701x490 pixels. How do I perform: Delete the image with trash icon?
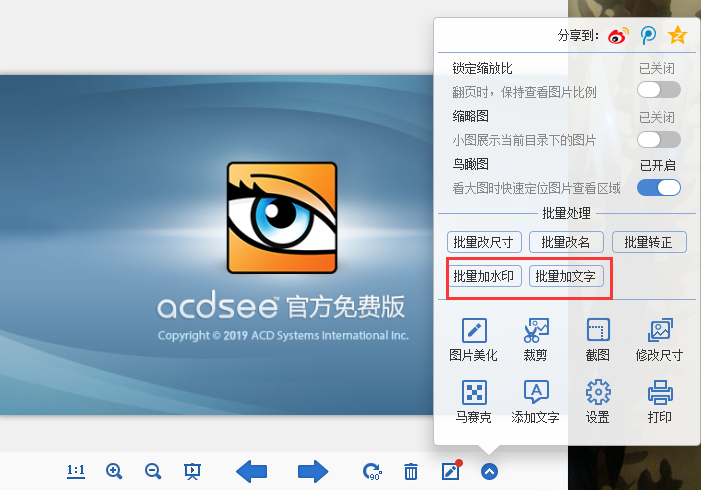pyautogui.click(x=411, y=472)
